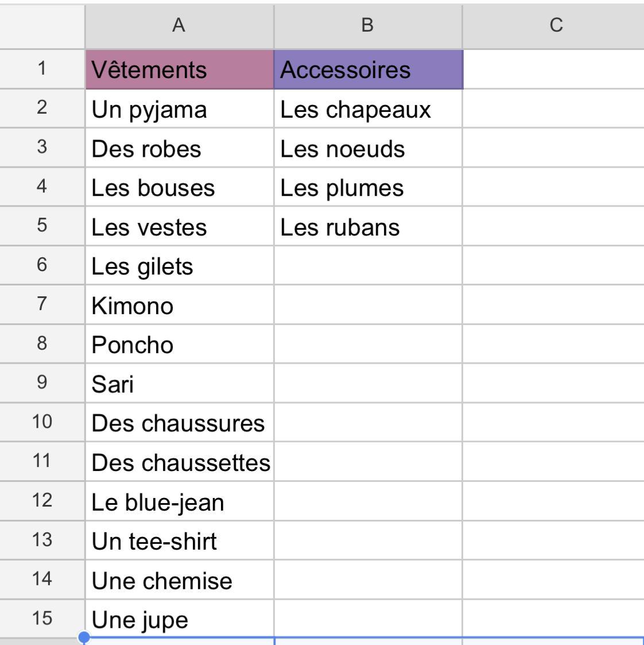Select the empty cell C1
Viewport: 644px width, 645px height.
point(553,69)
